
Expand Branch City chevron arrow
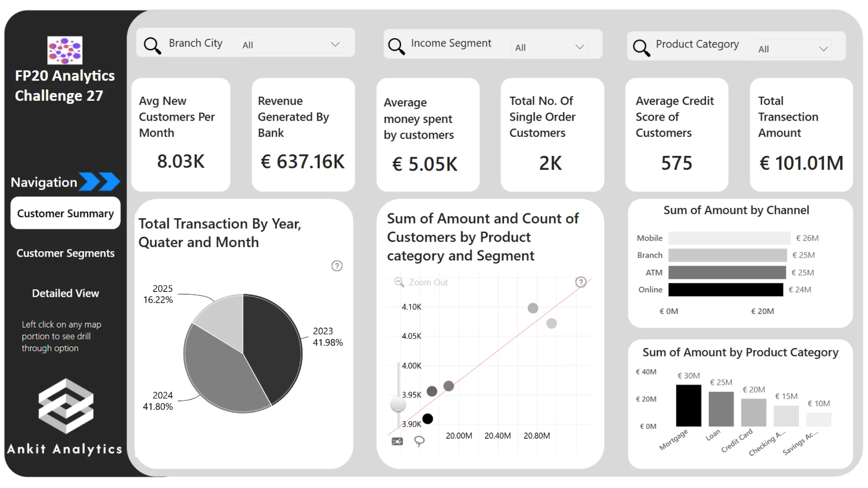tap(335, 44)
